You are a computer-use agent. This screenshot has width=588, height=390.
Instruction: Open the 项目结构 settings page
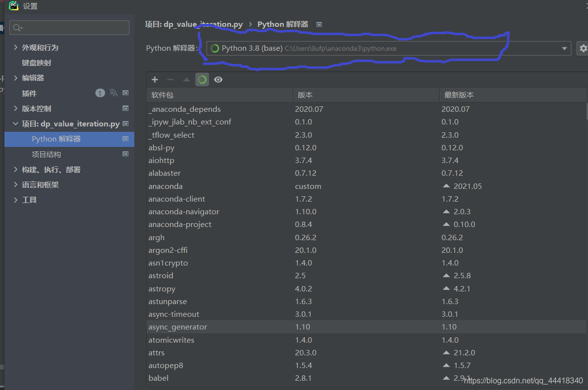point(46,154)
